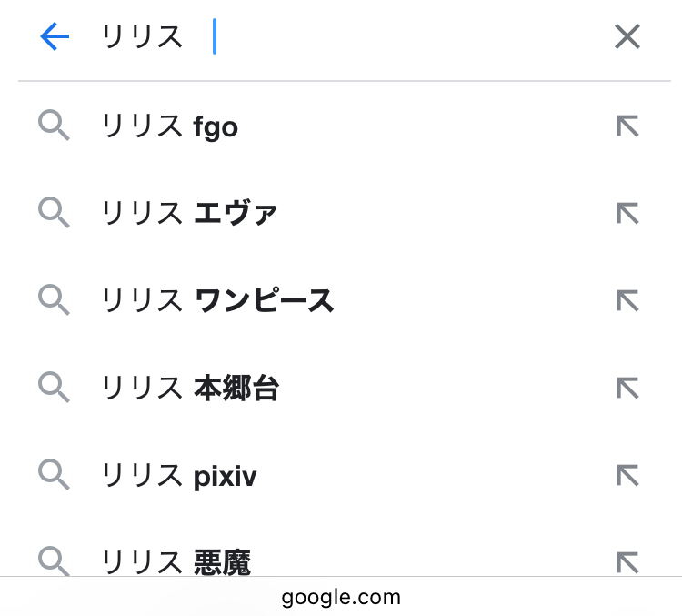
Task: Click search icon next to pixiv
Action: tap(55, 475)
